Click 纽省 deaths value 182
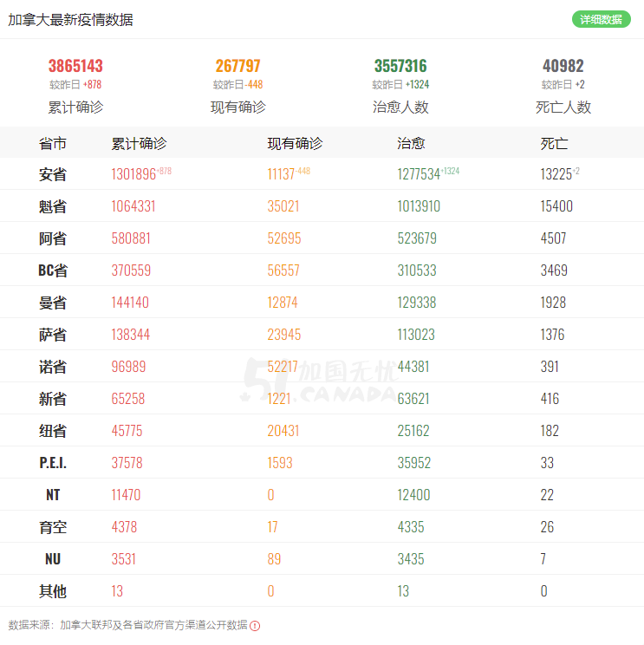 (x=550, y=431)
